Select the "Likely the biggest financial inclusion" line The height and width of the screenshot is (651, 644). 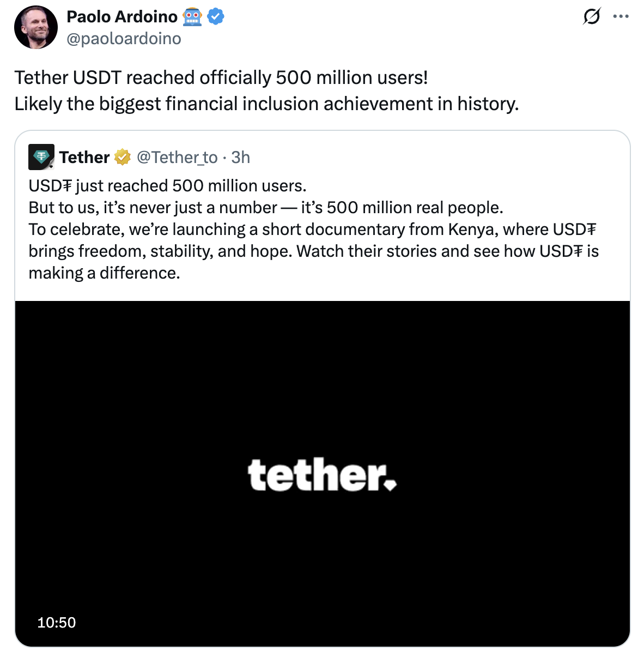click(266, 104)
